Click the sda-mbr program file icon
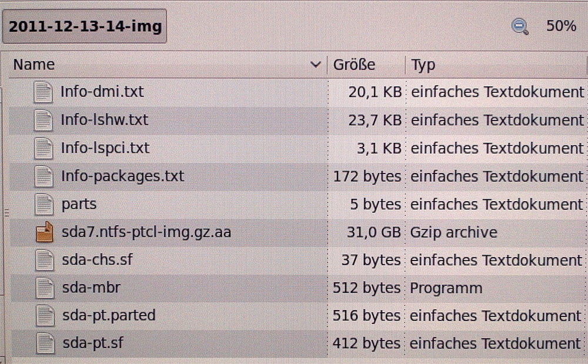The image size is (588, 364). point(44,288)
